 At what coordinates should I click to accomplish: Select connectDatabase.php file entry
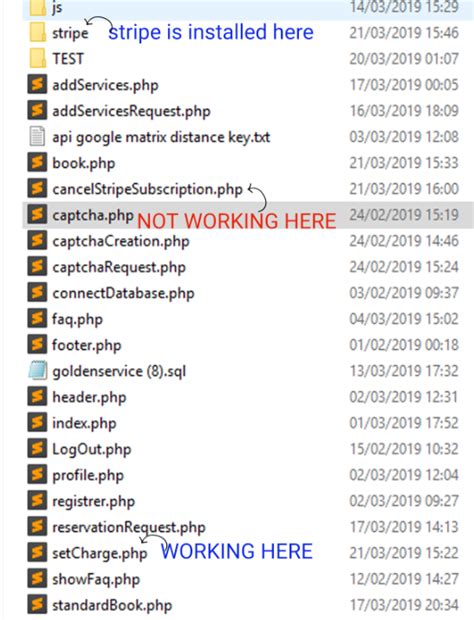[123, 293]
